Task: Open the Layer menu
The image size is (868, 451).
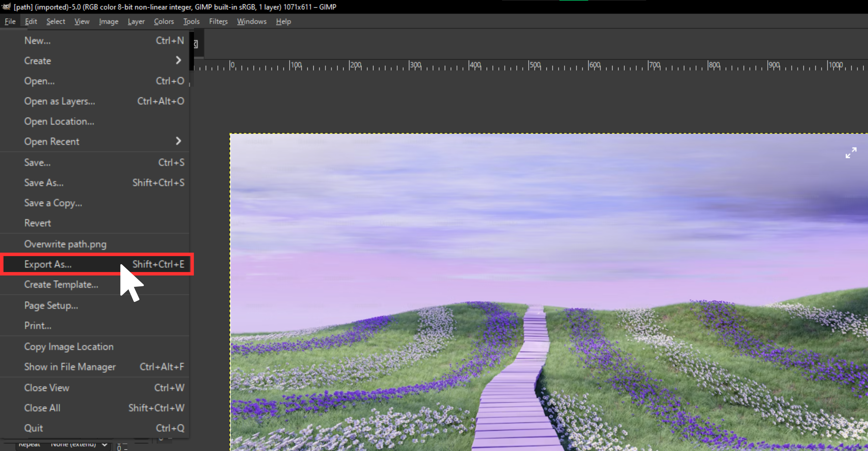Action: pyautogui.click(x=136, y=21)
